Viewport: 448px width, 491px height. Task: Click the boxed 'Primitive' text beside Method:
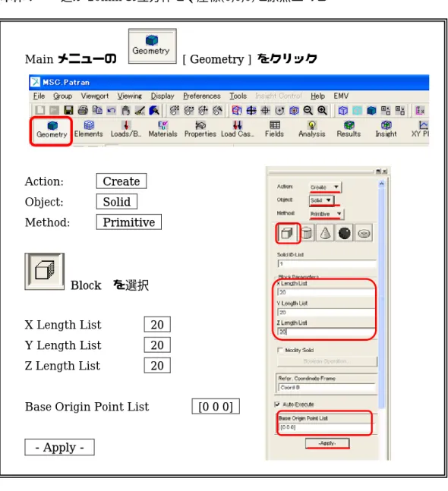pyautogui.click(x=129, y=222)
